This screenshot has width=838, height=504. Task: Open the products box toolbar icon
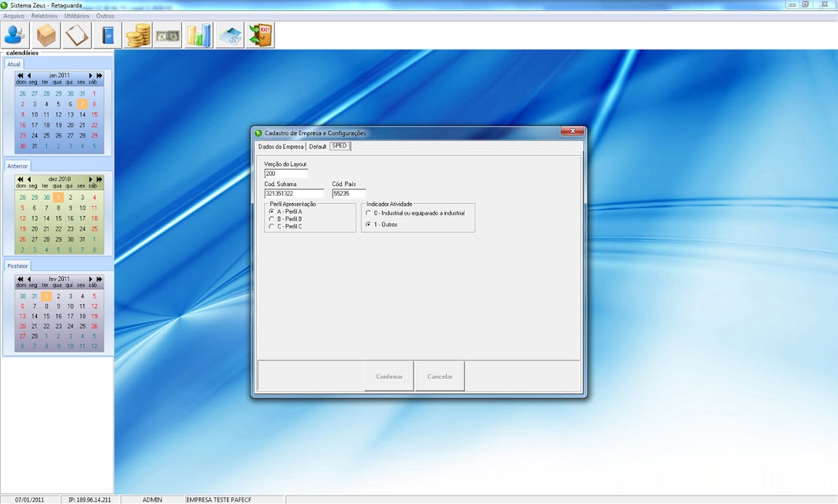(46, 36)
